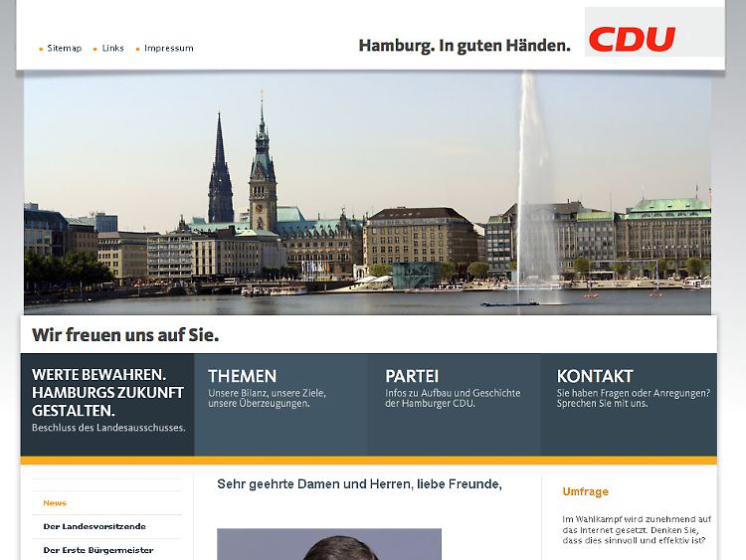This screenshot has height=560, width=746.
Task: Open the Impressum link
Action: 169,48
